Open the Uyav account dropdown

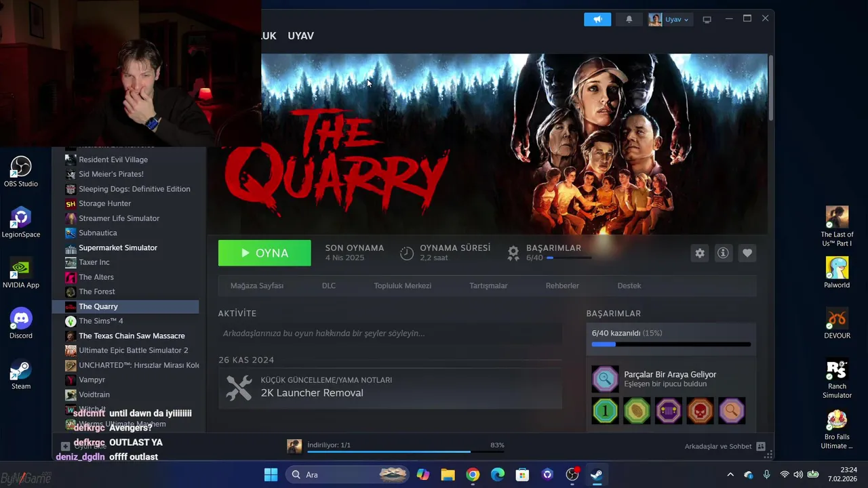[x=670, y=20]
